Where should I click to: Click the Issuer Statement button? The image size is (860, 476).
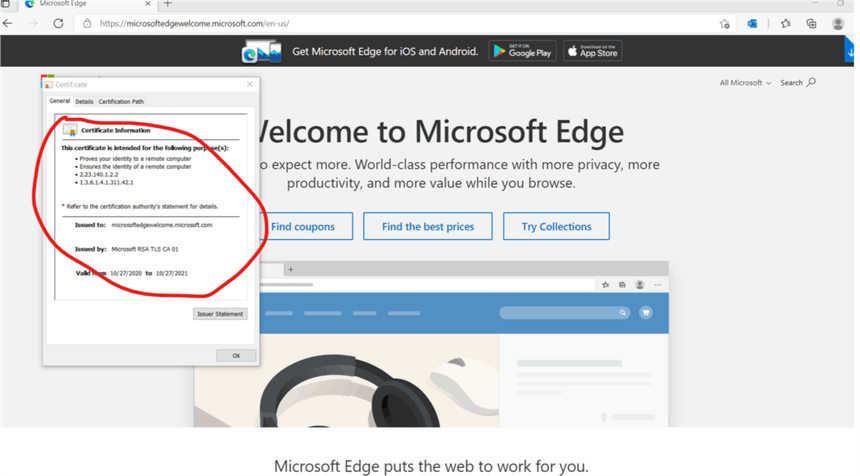point(220,314)
